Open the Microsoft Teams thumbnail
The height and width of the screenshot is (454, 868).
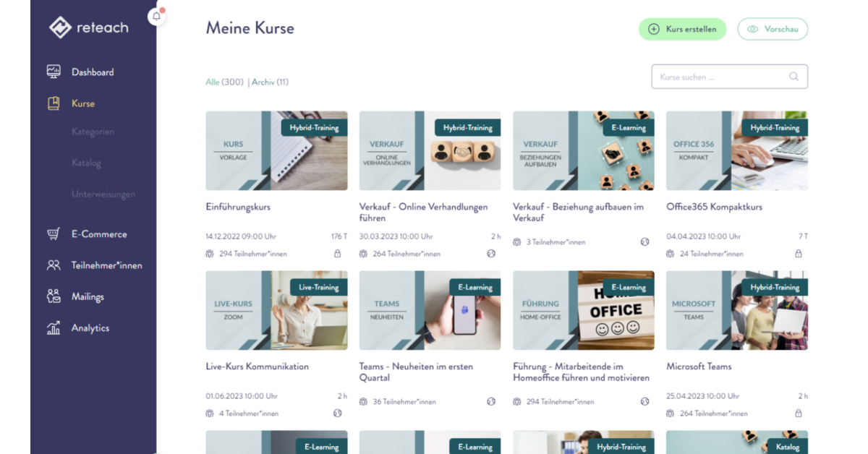737,310
